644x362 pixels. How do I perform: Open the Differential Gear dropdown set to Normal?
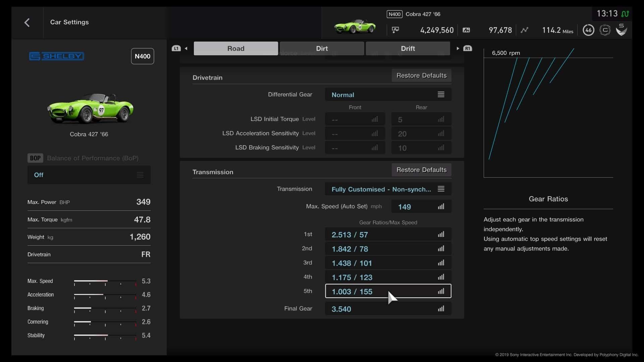[388, 95]
